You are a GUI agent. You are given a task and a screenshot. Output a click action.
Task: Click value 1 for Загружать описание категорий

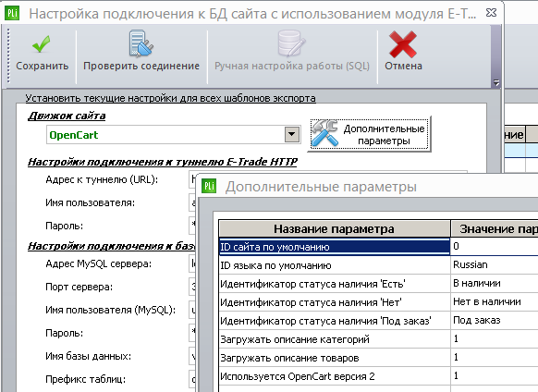pos(495,339)
